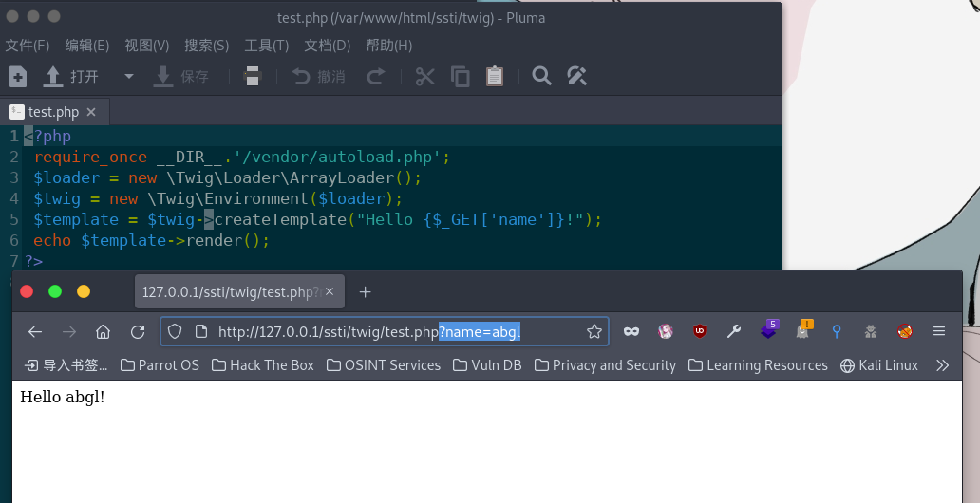
Task: Open the 工具(T) menu
Action: [x=266, y=46]
